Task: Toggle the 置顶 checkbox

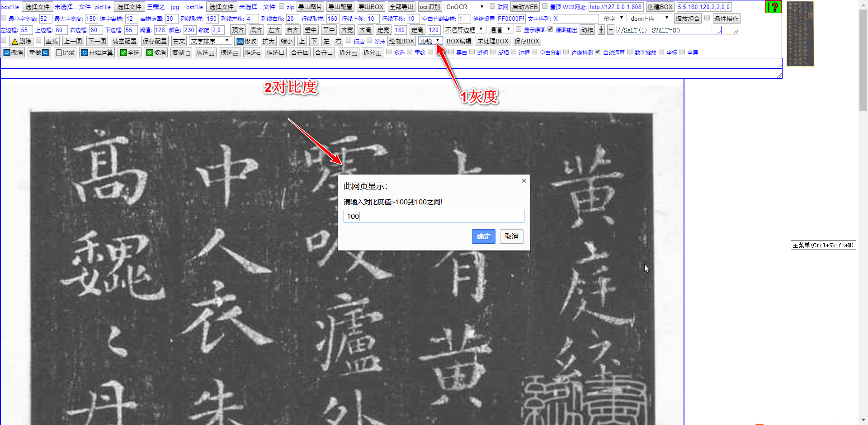Action: pos(545,6)
